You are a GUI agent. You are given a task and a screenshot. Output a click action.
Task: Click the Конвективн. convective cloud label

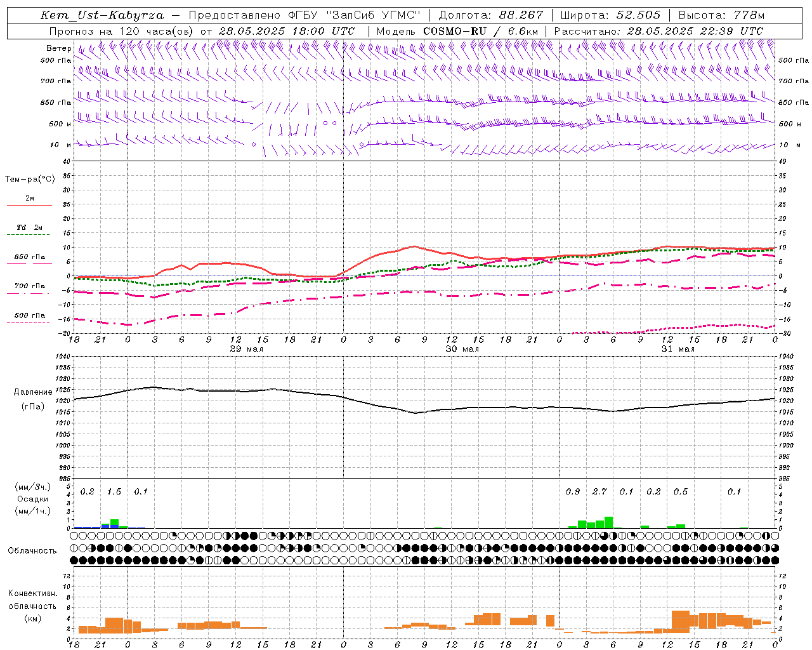(x=32, y=594)
